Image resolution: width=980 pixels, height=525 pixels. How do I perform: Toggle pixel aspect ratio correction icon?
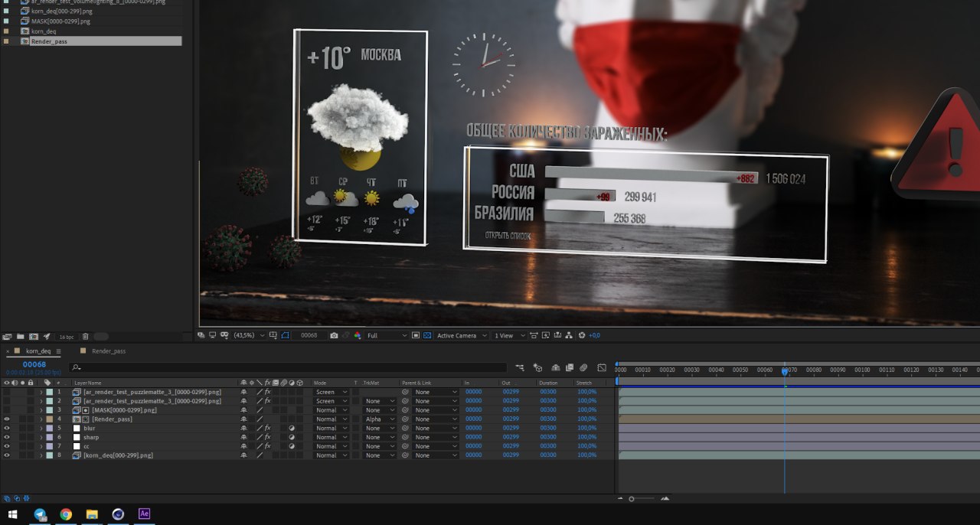click(534, 335)
